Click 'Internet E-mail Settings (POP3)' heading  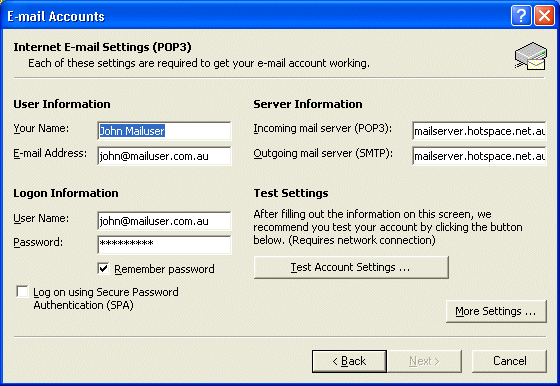pos(102,47)
